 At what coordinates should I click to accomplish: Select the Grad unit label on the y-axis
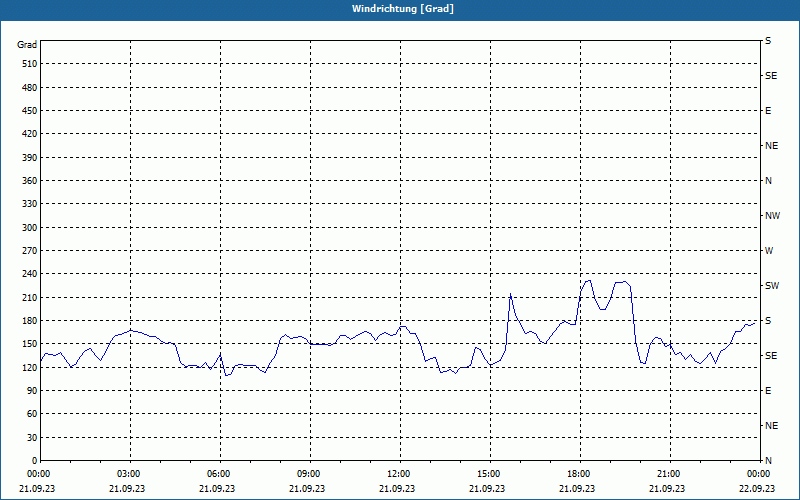coord(27,45)
